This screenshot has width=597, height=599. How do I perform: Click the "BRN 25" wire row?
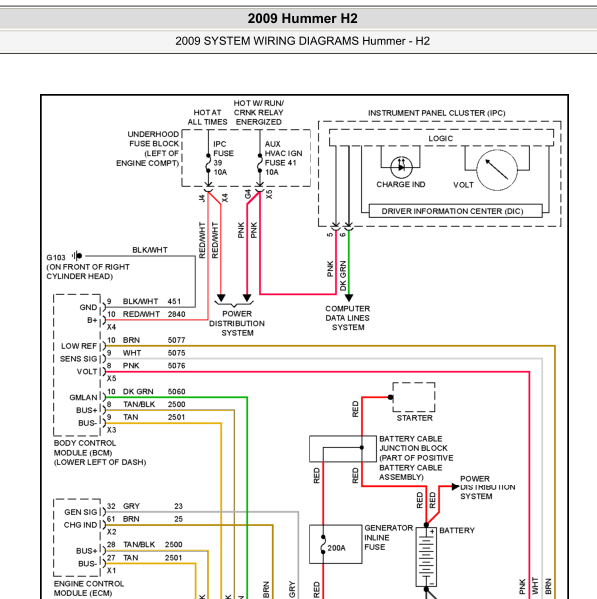(x=145, y=519)
